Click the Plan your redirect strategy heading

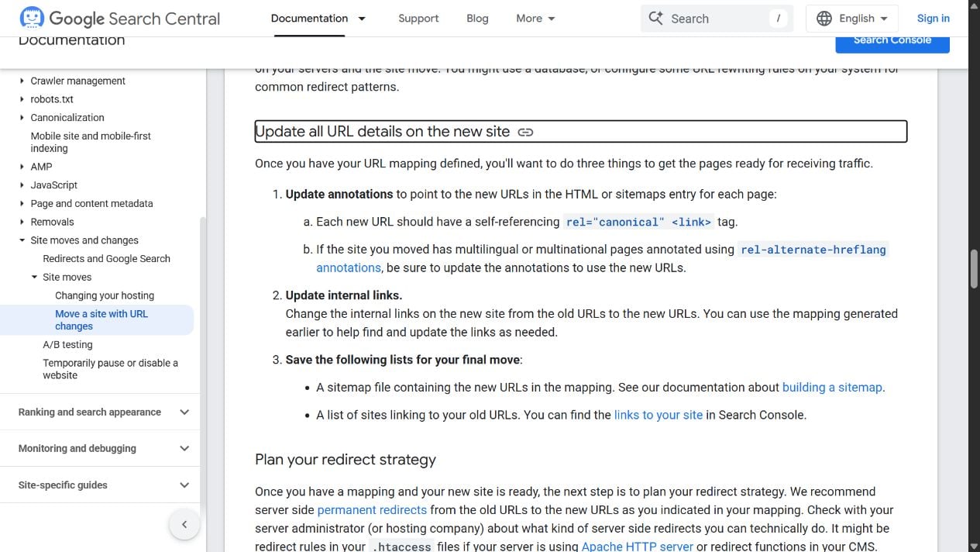click(346, 460)
